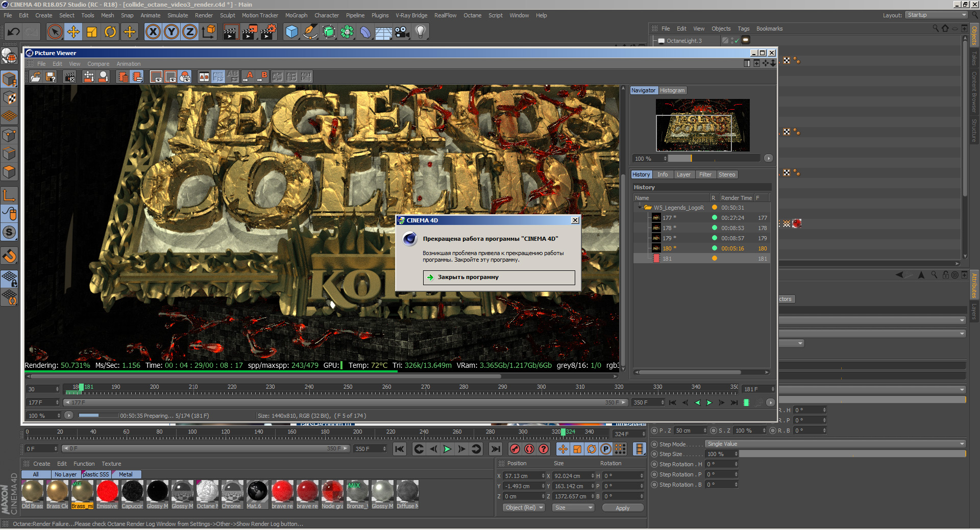Collapse the W5_Legends_LogoR history folder
Screen dimensions: 980x530
coord(640,208)
